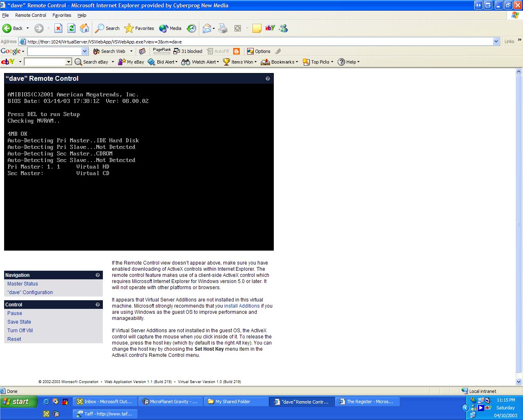Switch to MicroPlanet Gravity taskbar item

[171, 402]
